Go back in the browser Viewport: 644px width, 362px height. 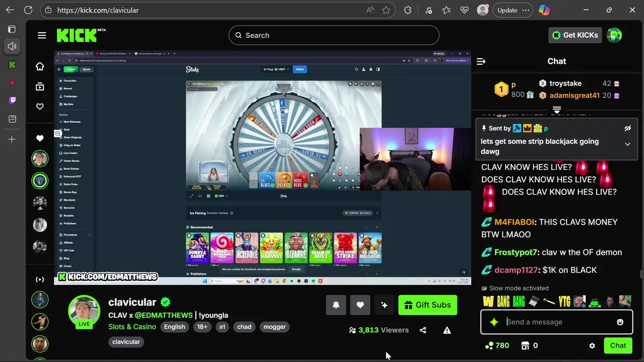(10, 10)
